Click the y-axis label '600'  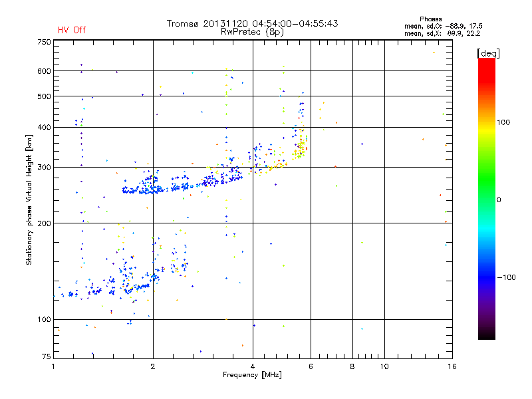coord(44,71)
